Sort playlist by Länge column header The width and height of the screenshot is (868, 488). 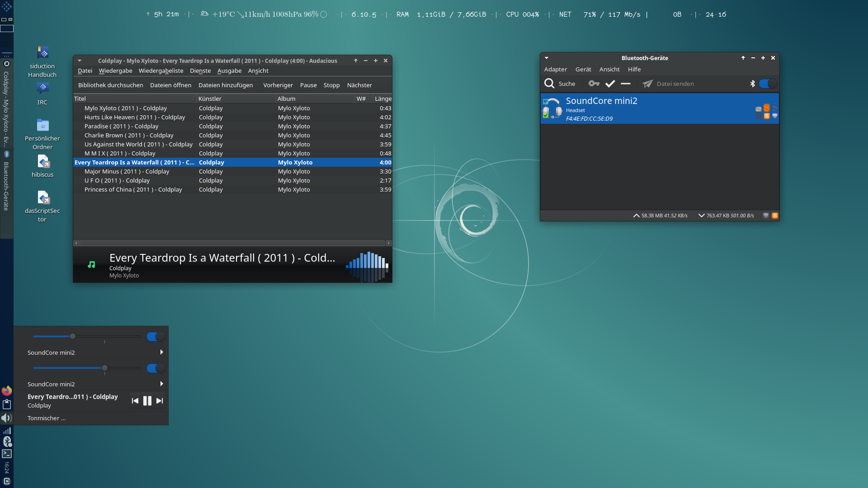point(383,99)
